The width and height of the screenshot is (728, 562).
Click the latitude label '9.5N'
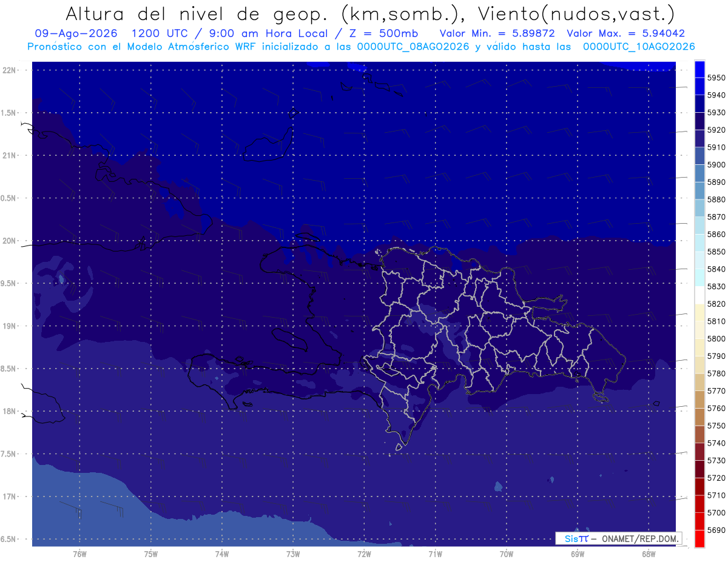point(8,283)
